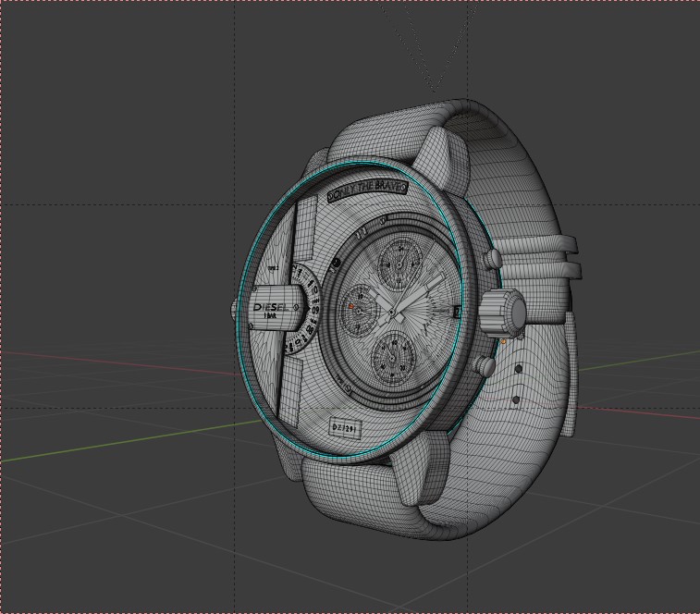The image size is (700, 614).
Task: Click the lowest dark strap hole
Action: click(x=515, y=400)
